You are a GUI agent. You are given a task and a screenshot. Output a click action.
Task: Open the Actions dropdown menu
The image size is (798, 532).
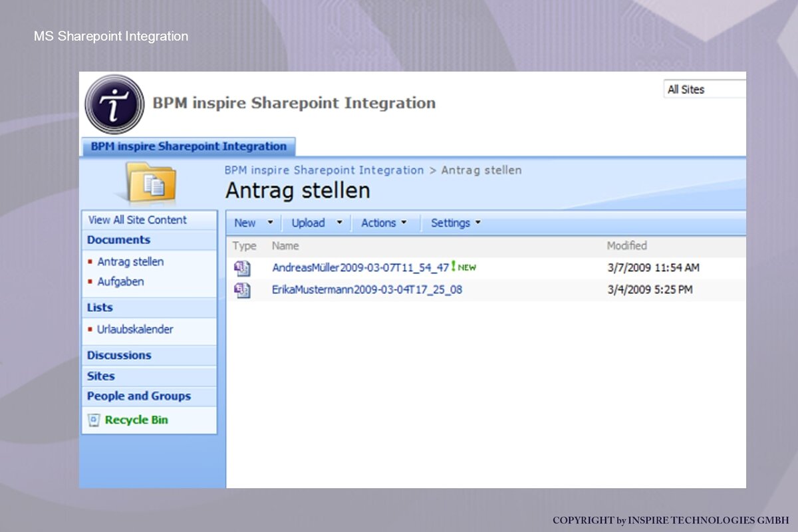[384, 223]
